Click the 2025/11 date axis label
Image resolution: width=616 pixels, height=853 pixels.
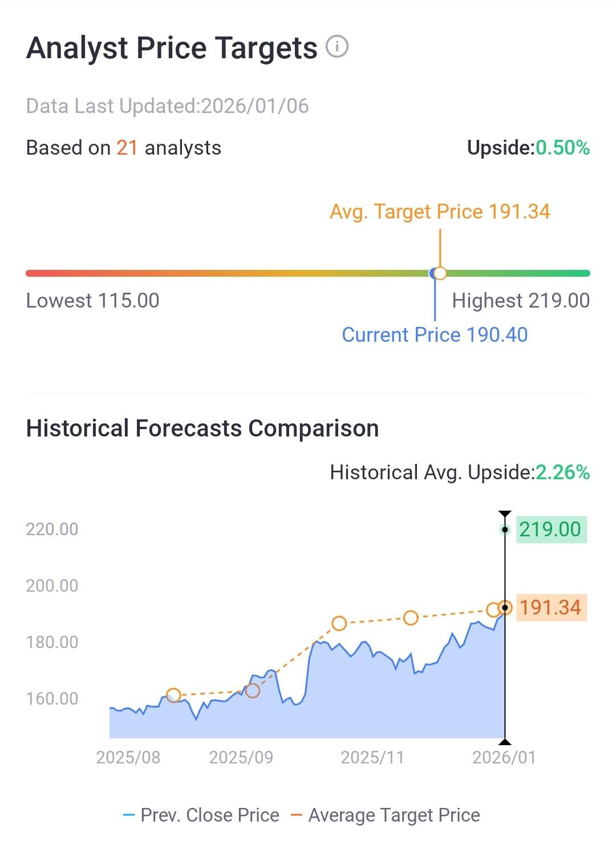coord(372,758)
